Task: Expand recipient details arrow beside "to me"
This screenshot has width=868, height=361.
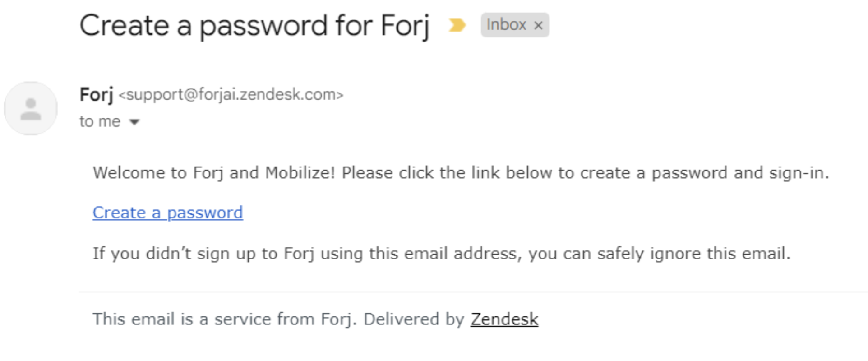Action: pos(134,121)
